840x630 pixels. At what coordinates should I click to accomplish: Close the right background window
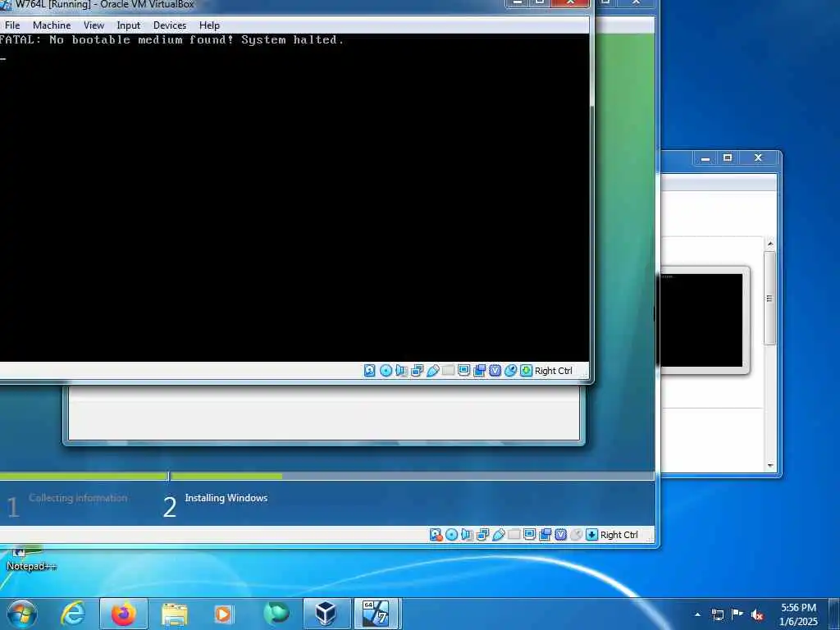758,157
